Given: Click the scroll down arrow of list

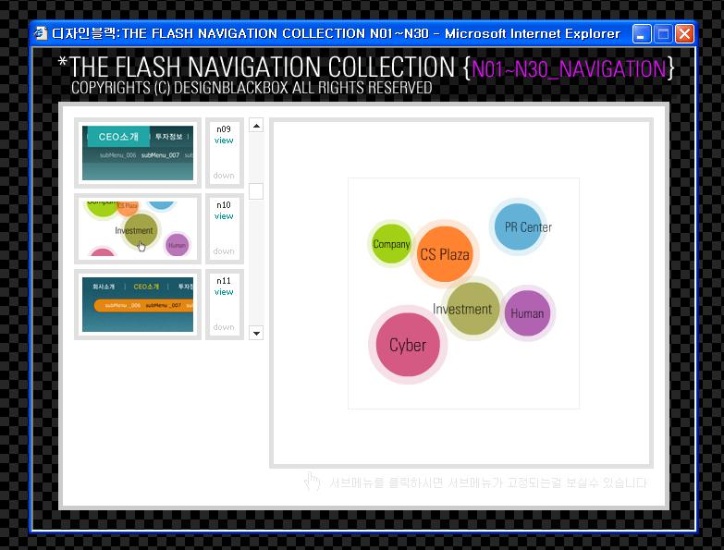Looking at the screenshot, I should point(256,332).
